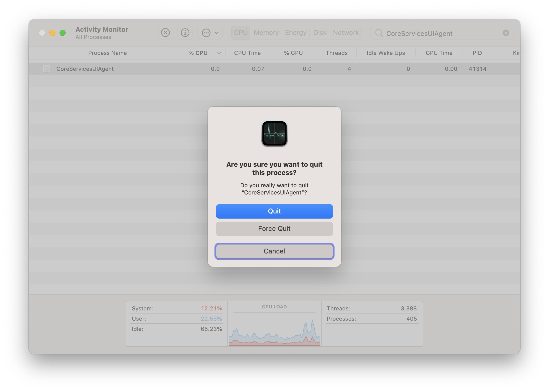549x392 pixels.
Task: Click the Threads total value 3,388
Action: point(409,308)
